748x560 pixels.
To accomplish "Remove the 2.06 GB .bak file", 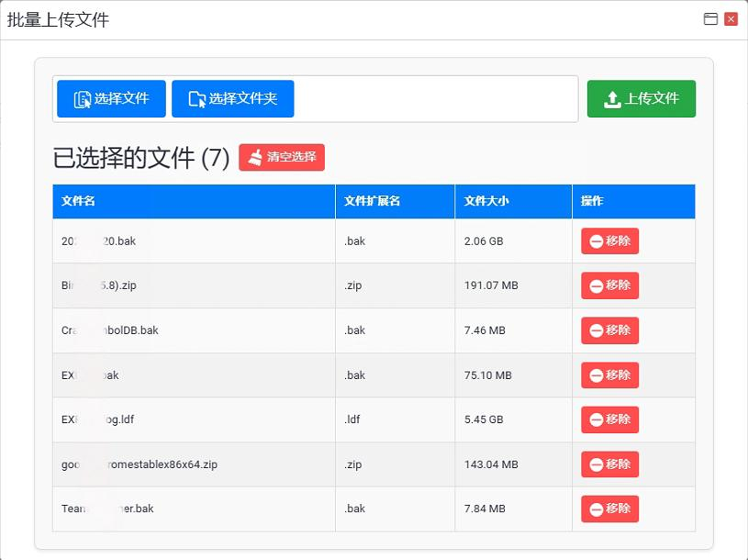I will [609, 241].
